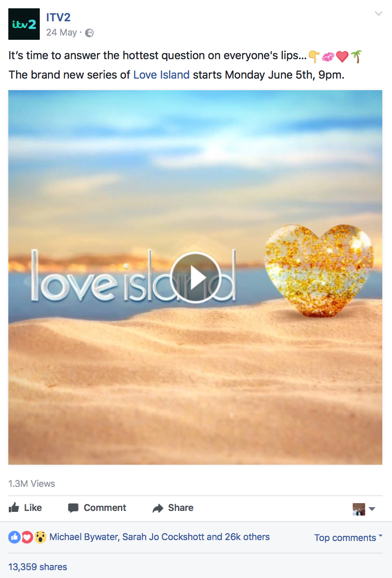The height and width of the screenshot is (578, 392).
Task: Click the Share button label
Action: tap(181, 508)
